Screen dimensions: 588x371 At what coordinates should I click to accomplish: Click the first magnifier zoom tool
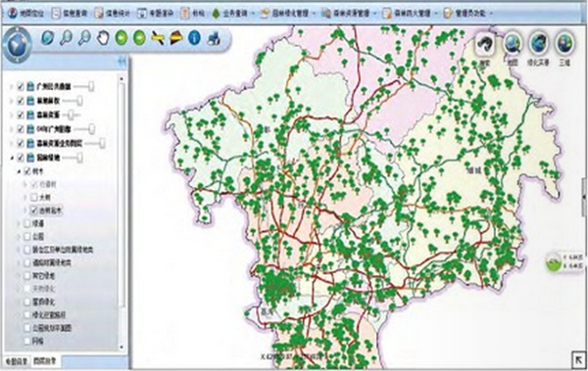pyautogui.click(x=66, y=38)
